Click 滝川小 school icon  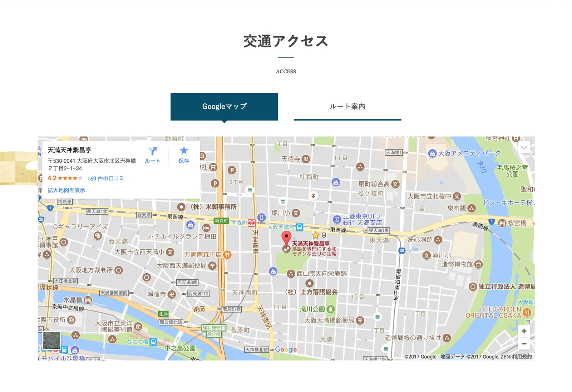pos(426,255)
